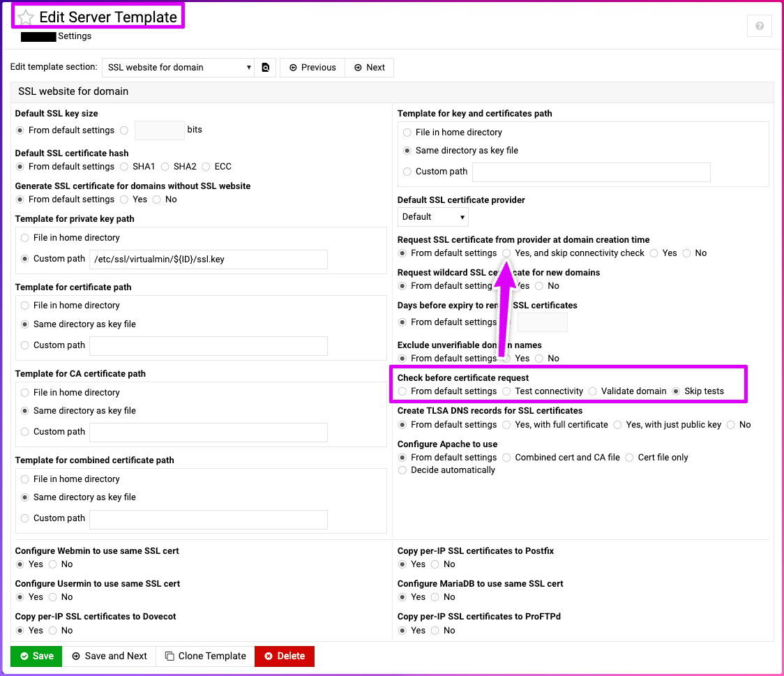The width and height of the screenshot is (784, 676).
Task: Click Save and Next button
Action: [x=109, y=656]
